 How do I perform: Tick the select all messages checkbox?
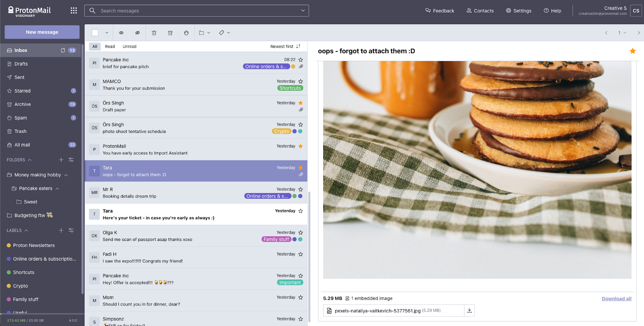(95, 33)
